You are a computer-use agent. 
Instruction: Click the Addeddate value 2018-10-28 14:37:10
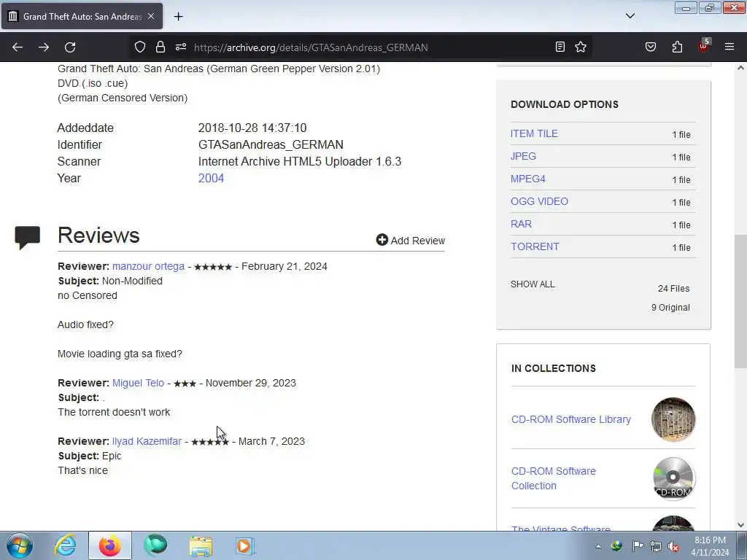tap(252, 128)
